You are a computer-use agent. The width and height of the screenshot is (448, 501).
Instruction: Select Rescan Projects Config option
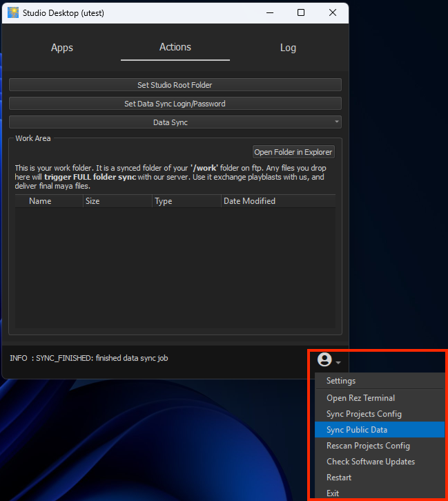tap(368, 446)
